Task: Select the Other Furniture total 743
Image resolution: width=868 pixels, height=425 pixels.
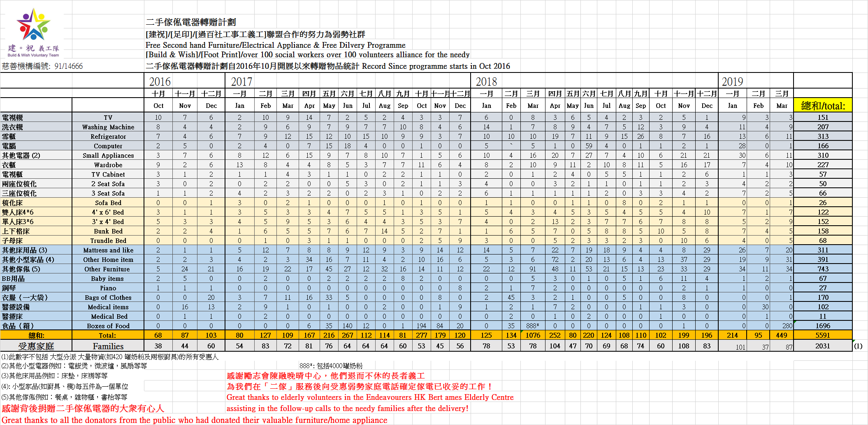Action: click(x=823, y=269)
